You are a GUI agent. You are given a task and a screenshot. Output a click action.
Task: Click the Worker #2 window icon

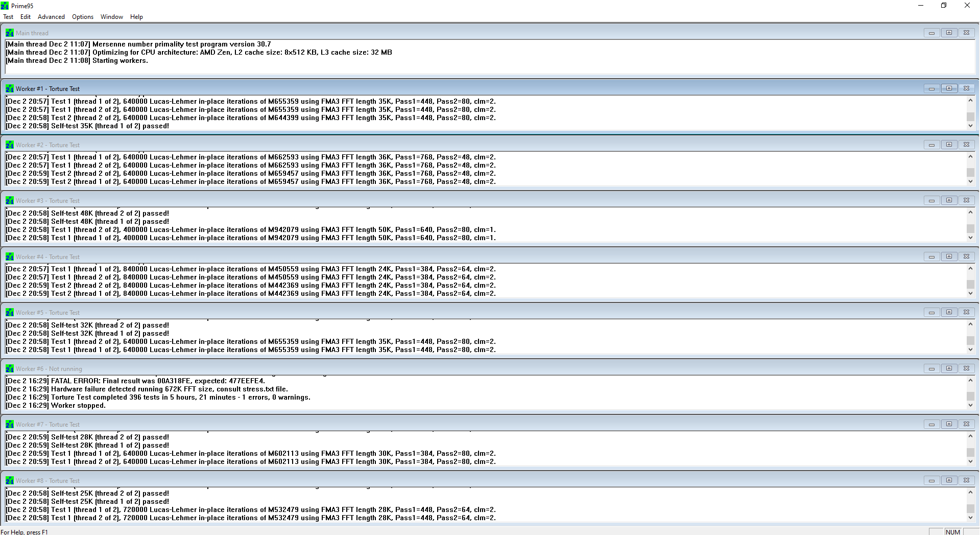pos(10,145)
